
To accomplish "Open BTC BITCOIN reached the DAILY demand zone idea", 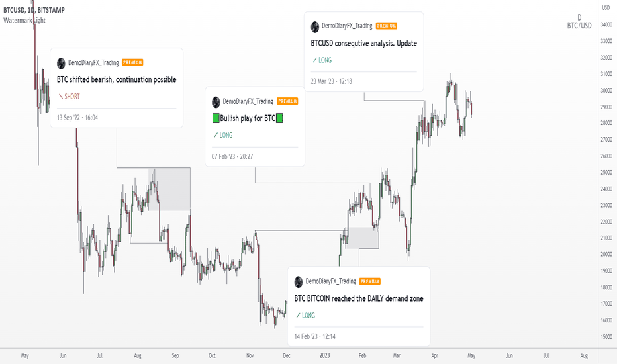I will pos(359,298).
